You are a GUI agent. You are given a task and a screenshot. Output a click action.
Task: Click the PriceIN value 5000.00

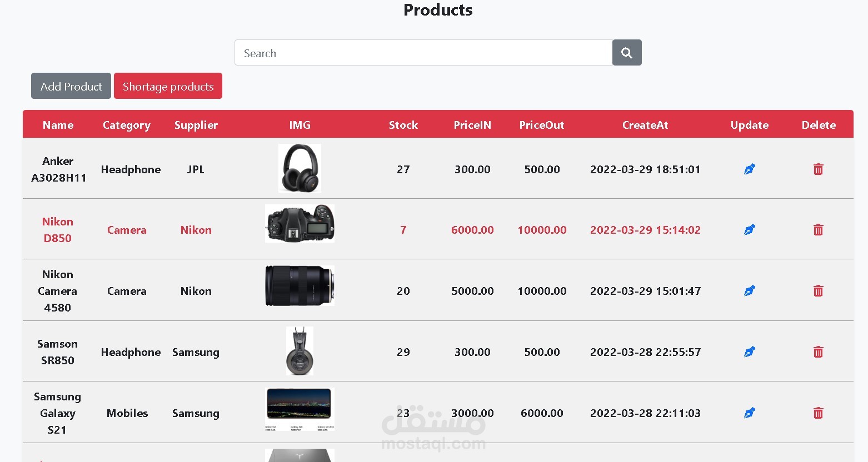pos(472,291)
